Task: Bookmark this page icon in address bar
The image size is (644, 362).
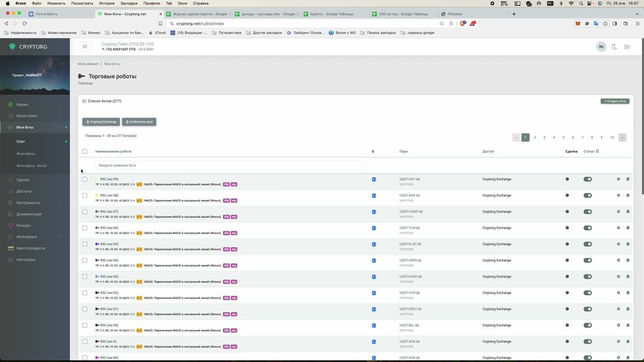Action: pyautogui.click(x=160, y=23)
